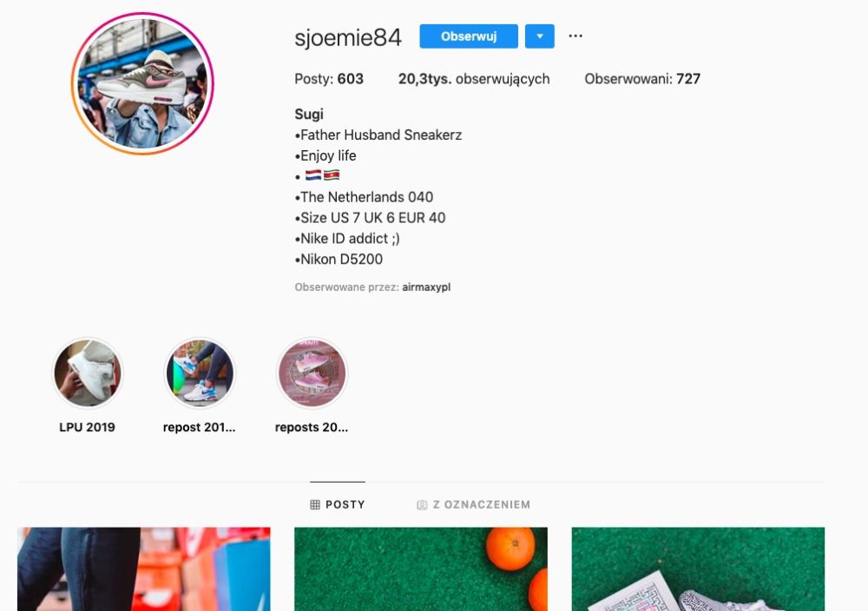Click the posts grid icon

tap(315, 505)
